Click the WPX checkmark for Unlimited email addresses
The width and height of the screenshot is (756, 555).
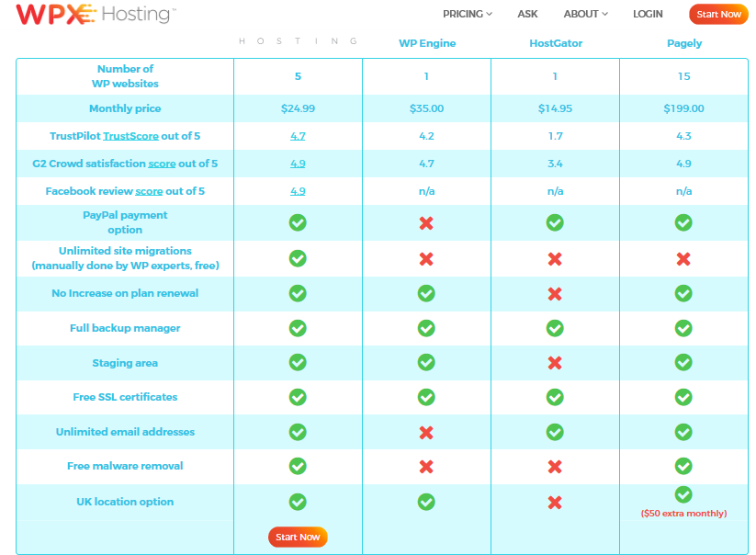tap(298, 432)
